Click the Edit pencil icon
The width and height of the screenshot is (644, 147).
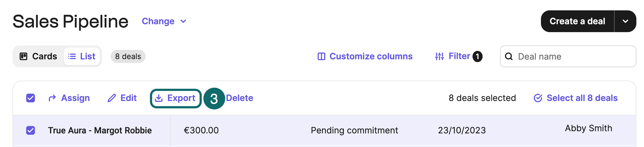pyautogui.click(x=112, y=98)
